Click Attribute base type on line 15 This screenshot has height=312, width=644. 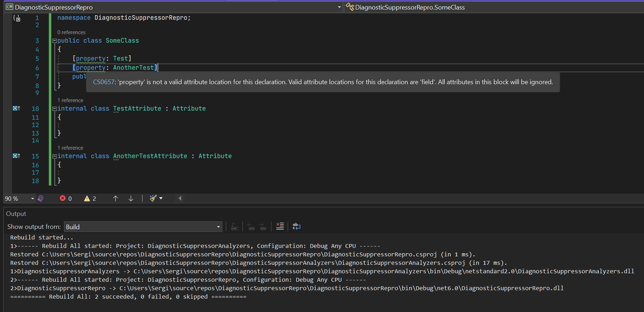215,156
